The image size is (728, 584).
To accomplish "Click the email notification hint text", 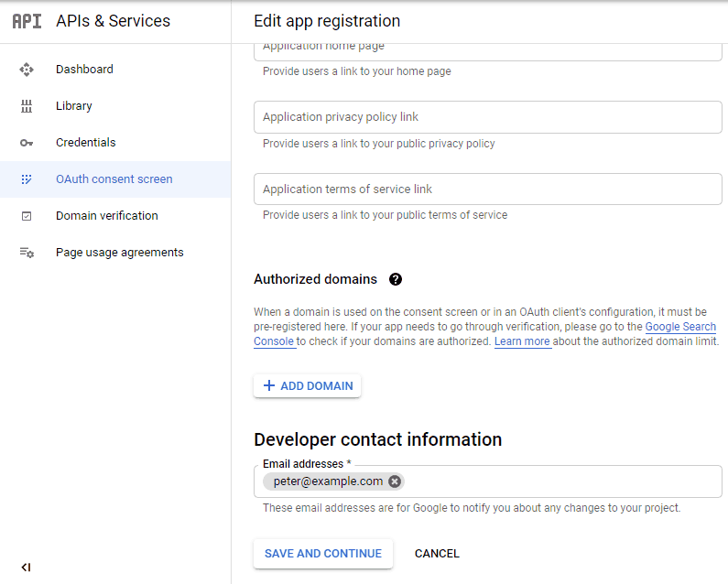I will (472, 508).
